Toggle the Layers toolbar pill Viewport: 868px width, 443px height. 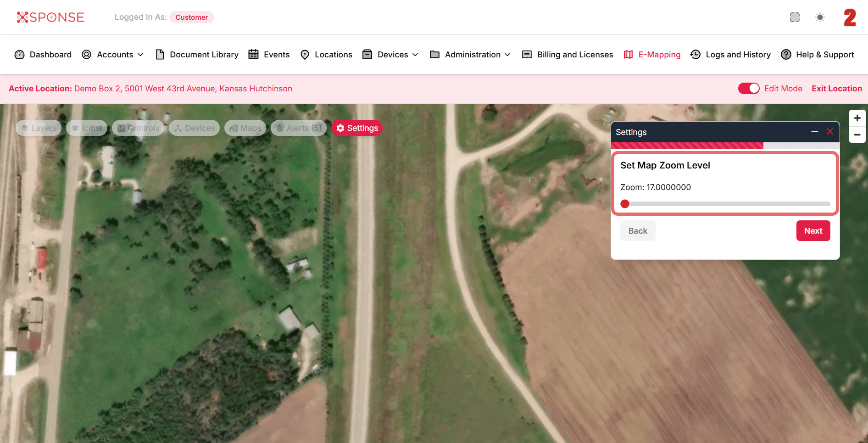point(39,128)
